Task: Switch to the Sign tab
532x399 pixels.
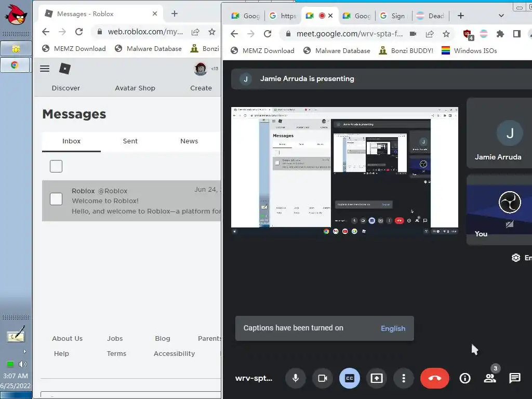Action: click(x=393, y=16)
